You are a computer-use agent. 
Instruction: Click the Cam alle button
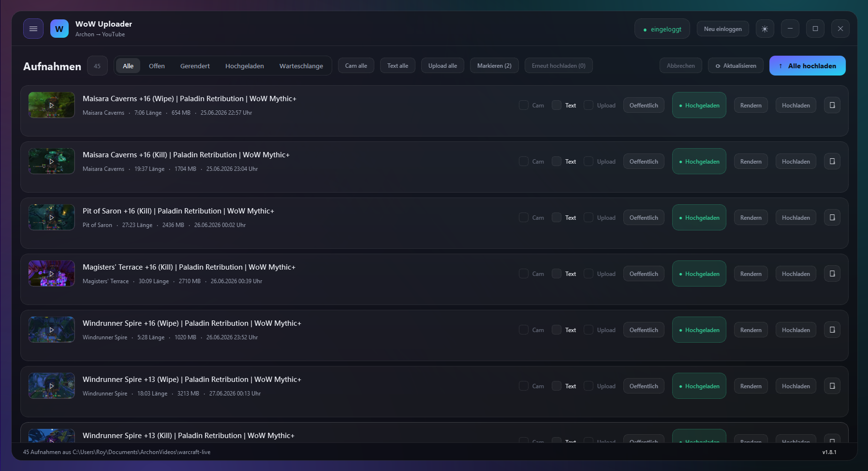356,66
